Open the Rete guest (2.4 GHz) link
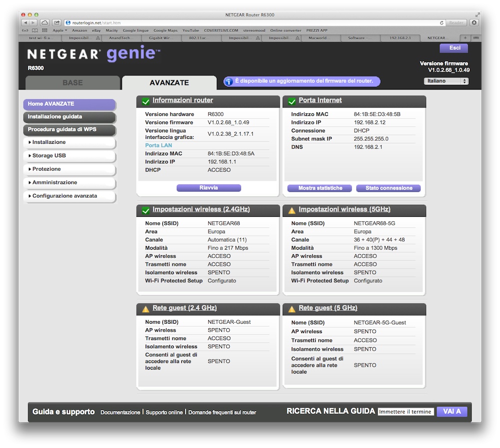500x448 pixels. [185, 308]
